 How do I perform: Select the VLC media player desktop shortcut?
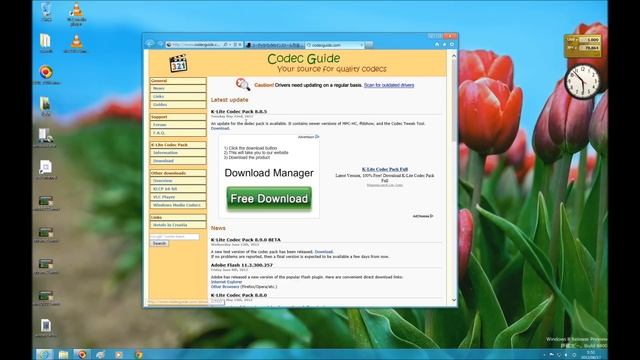(76, 14)
